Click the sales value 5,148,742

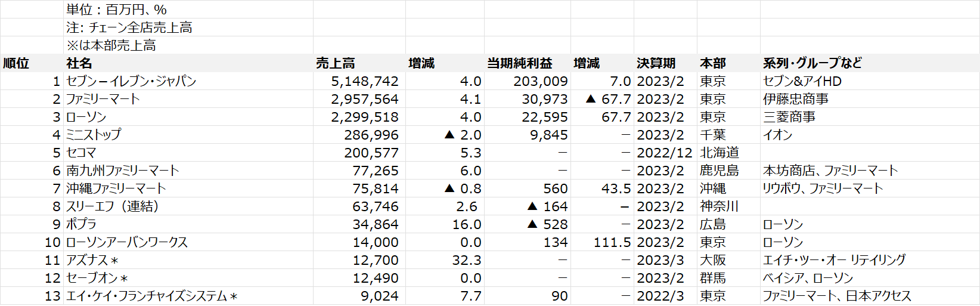point(365,81)
